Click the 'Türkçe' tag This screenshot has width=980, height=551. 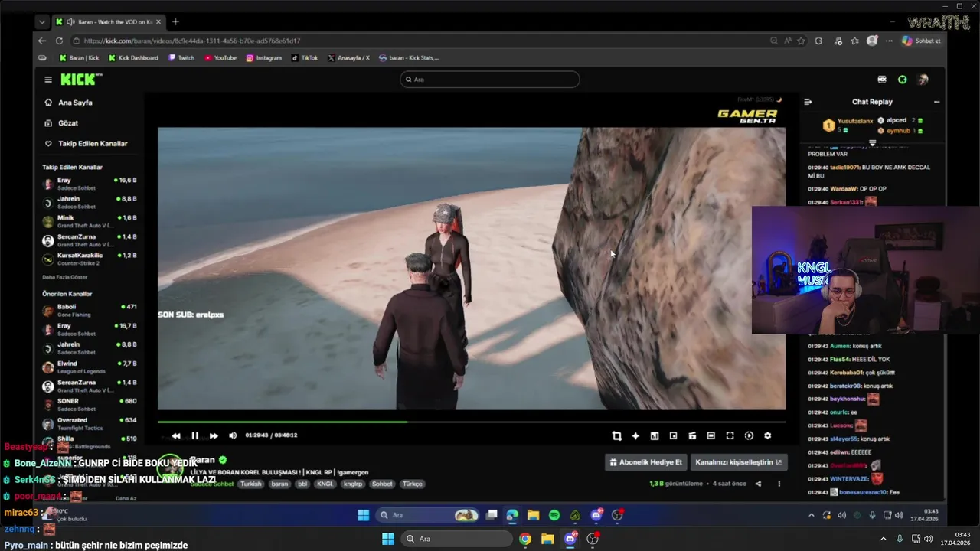coord(413,484)
